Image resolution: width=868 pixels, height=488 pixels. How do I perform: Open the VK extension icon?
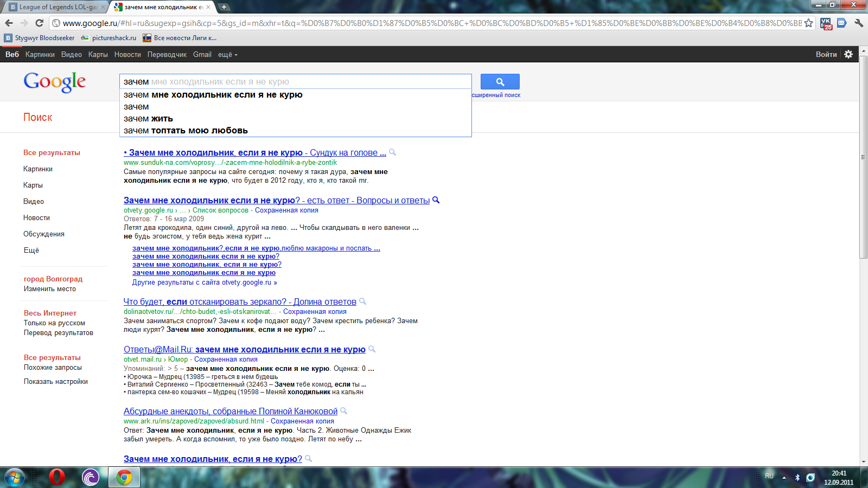826,23
